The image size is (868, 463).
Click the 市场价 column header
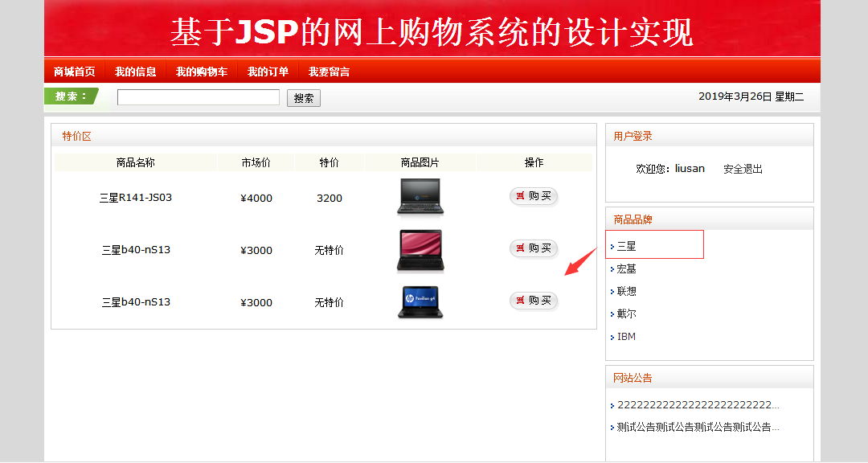point(256,162)
